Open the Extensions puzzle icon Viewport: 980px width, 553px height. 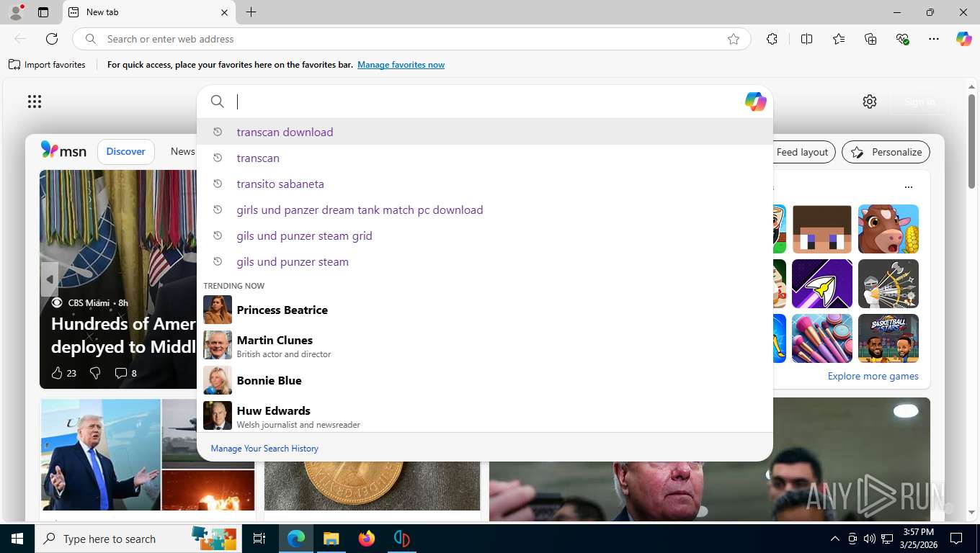pos(772,39)
